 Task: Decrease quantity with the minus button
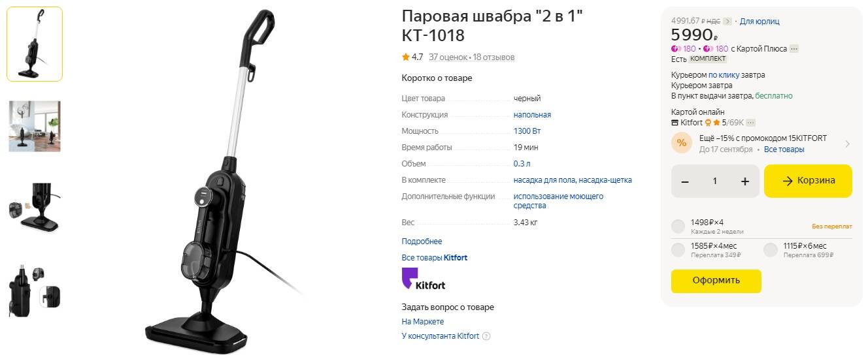point(685,181)
